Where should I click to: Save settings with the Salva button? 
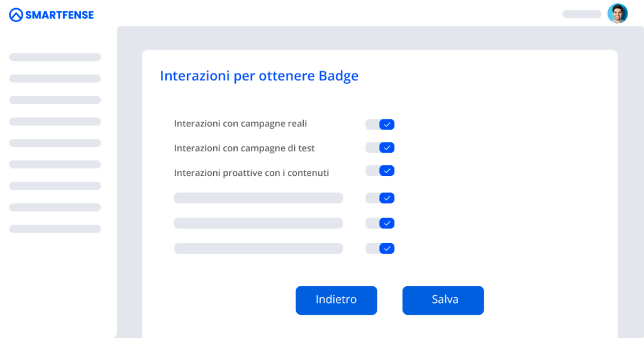pos(443,300)
